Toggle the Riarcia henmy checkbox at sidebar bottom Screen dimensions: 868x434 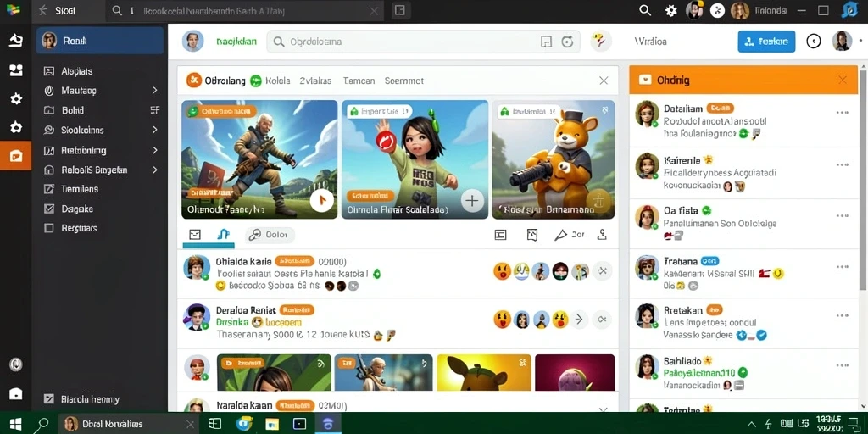[49, 399]
